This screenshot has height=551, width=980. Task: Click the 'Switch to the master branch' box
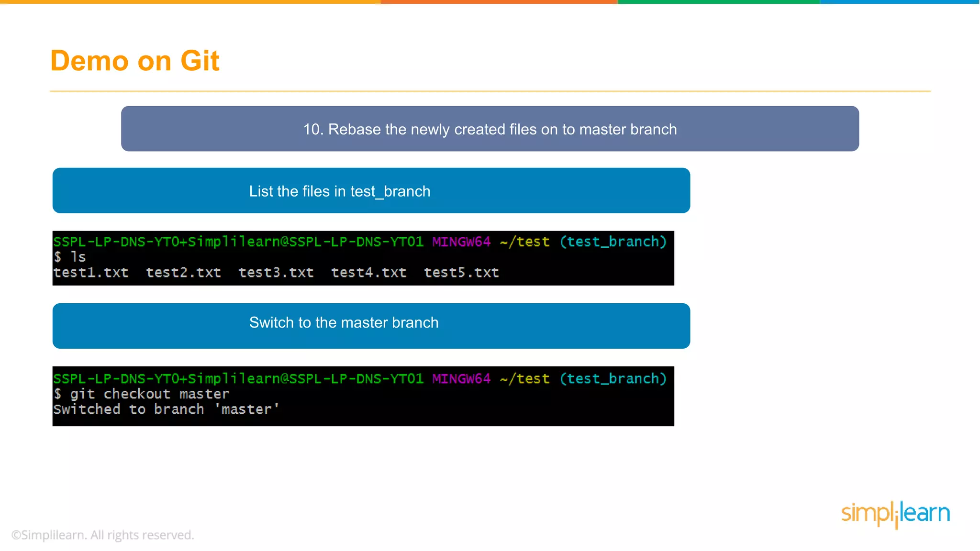(371, 326)
